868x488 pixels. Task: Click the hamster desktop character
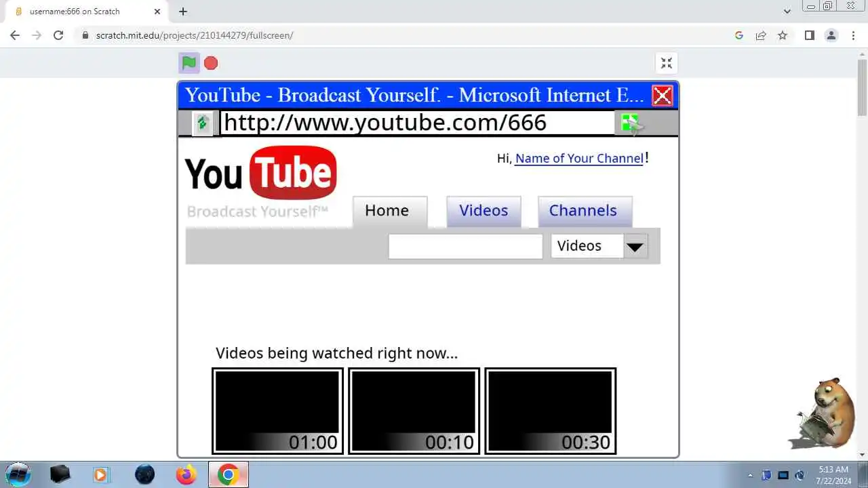coord(822,413)
